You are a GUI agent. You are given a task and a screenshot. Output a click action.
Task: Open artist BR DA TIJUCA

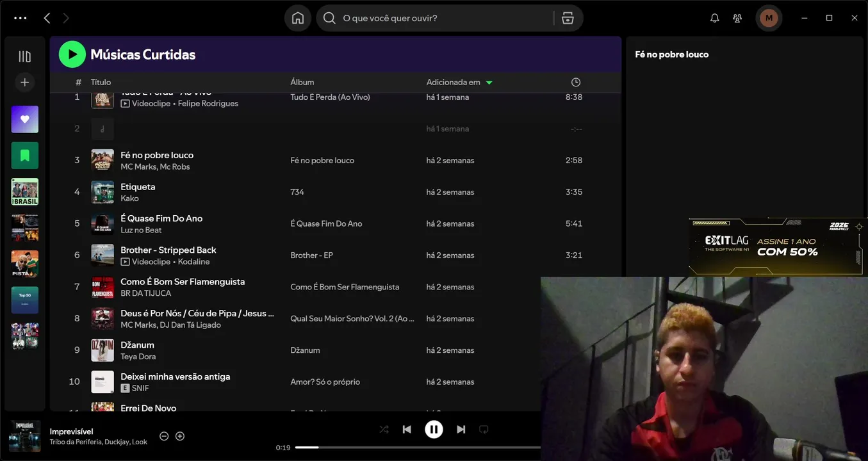[x=146, y=293]
